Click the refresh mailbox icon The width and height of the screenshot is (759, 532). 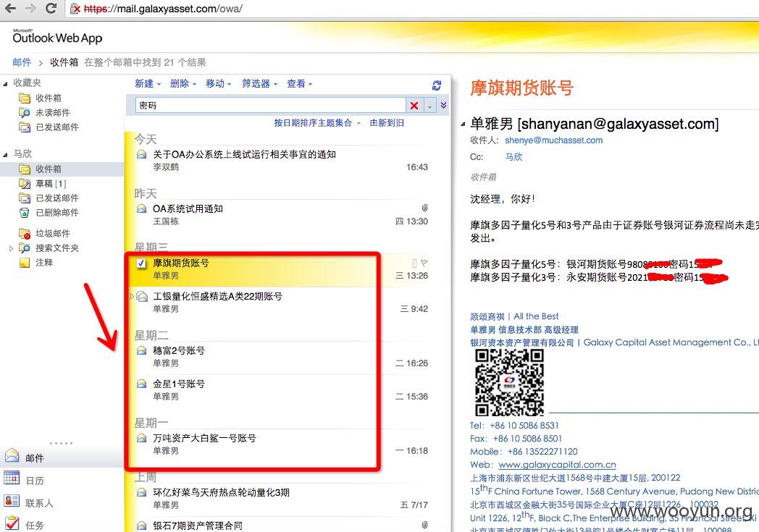[x=437, y=85]
